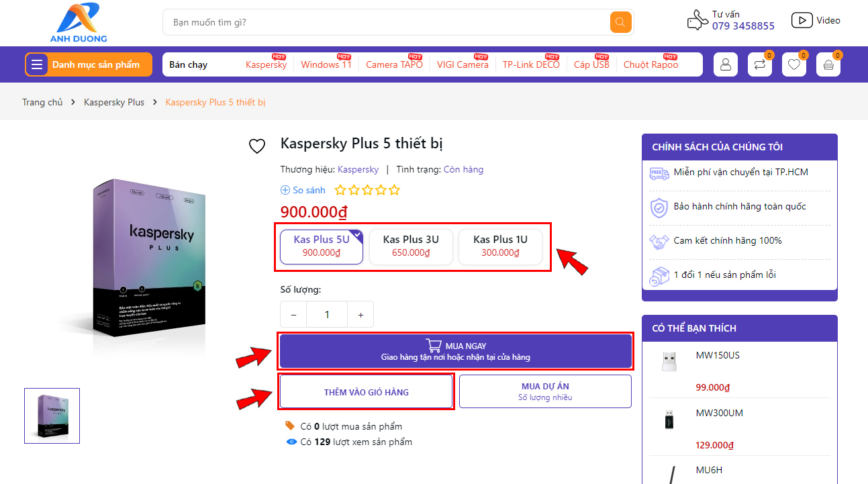Click 'Bảo hành chính hãng toàn quốc' text
Screen dimensions: 868x484
(x=740, y=206)
